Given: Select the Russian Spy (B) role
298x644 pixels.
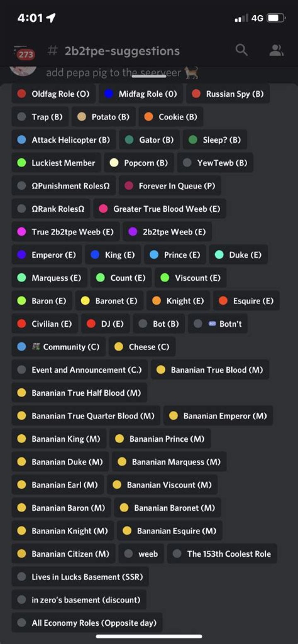Looking at the screenshot, I should [228, 94].
